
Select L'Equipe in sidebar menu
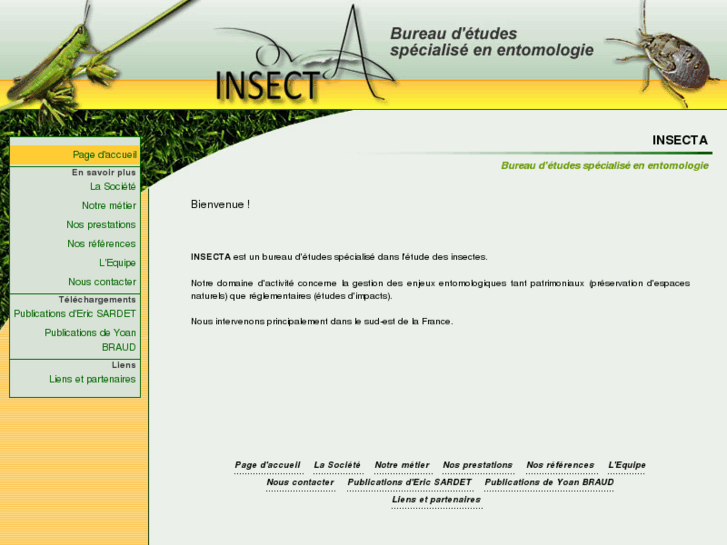coord(117,263)
